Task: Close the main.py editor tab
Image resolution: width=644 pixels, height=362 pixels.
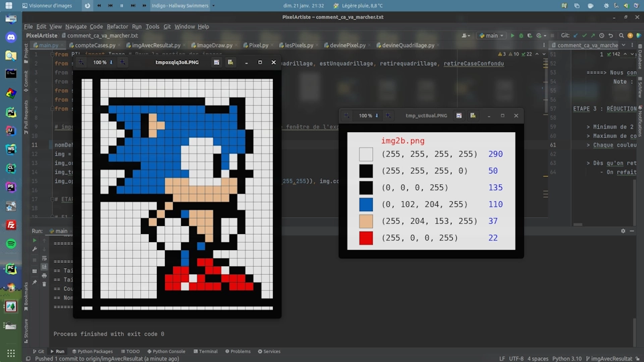Action: [x=62, y=46]
